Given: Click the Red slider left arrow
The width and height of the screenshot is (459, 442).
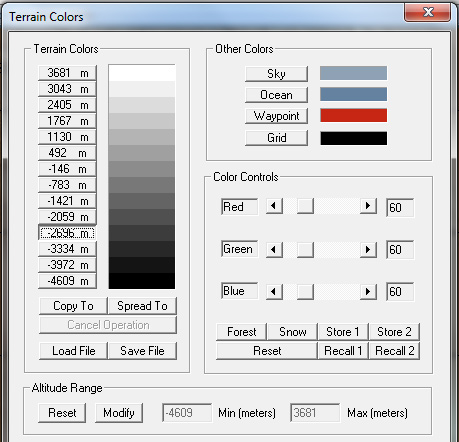Looking at the screenshot, I should point(274,206).
